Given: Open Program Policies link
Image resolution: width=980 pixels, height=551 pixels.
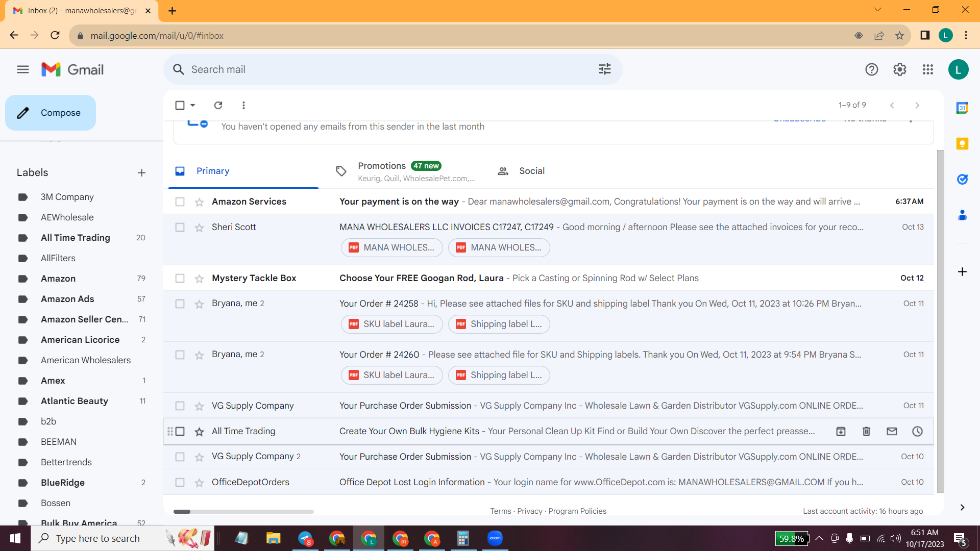Looking at the screenshot, I should [x=577, y=511].
